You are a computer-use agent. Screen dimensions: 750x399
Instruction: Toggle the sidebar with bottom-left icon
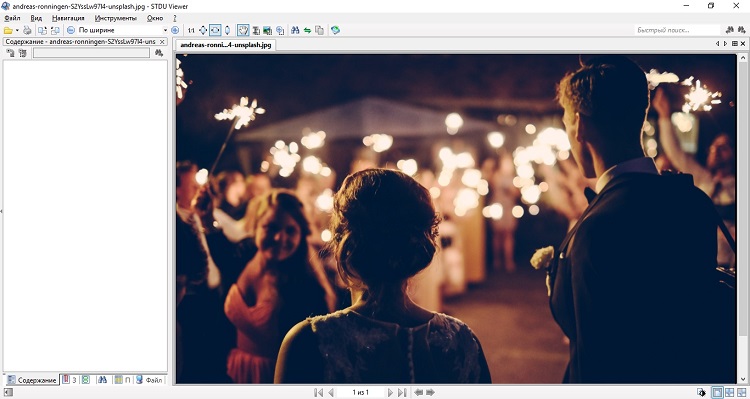(x=8, y=393)
